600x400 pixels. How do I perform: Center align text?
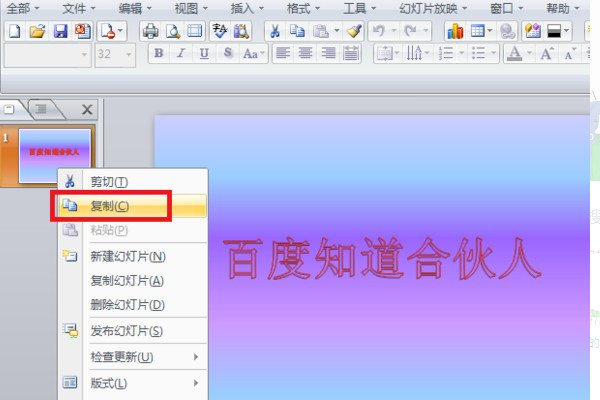click(305, 53)
